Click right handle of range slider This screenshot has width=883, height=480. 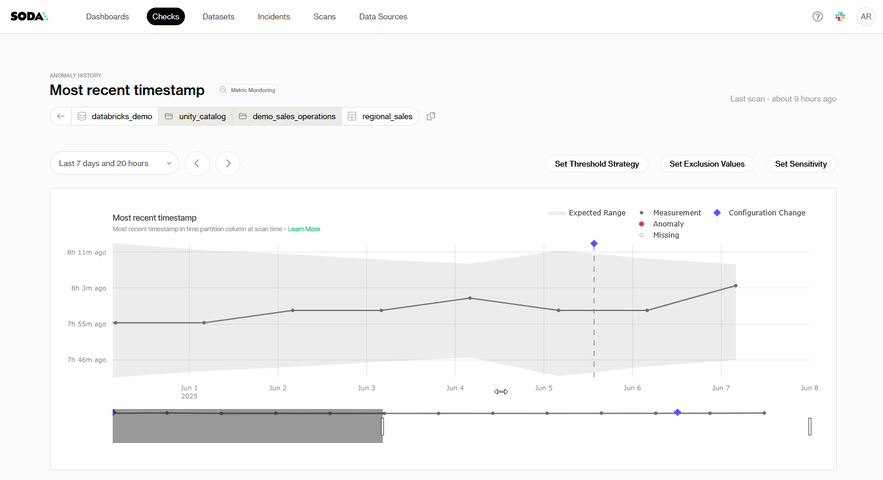tap(810, 426)
